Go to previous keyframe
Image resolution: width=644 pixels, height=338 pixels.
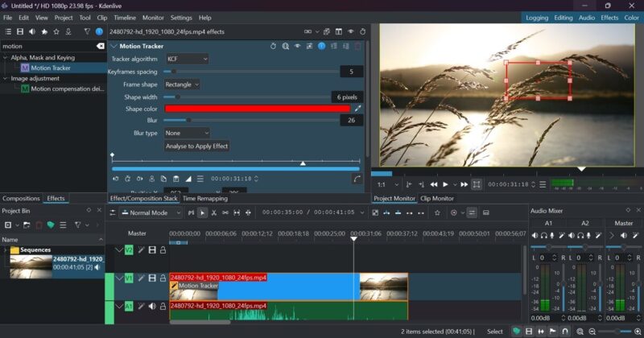(116, 179)
